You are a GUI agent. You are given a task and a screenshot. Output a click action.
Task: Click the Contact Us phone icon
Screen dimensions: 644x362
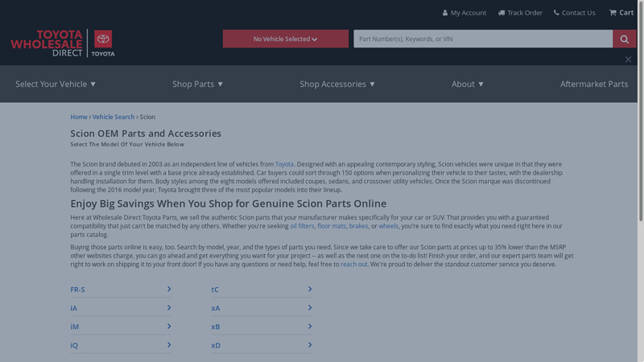(556, 13)
